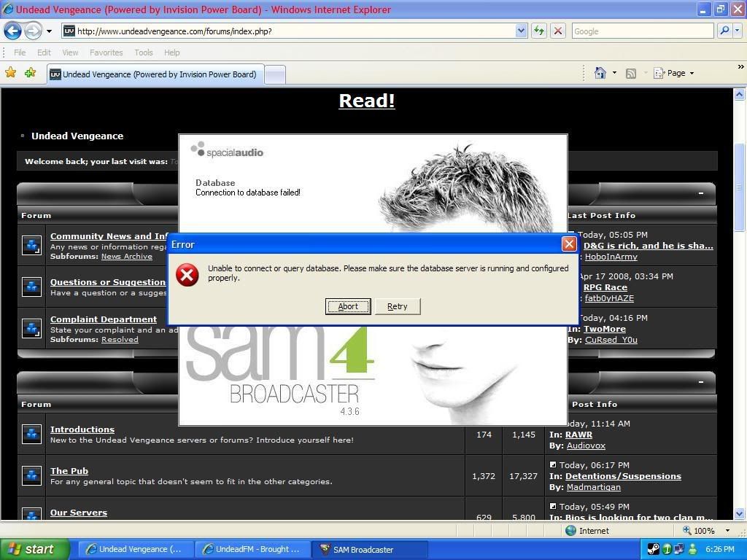Close the Error dialog with X
The width and height of the screenshot is (747, 560).
(x=569, y=244)
